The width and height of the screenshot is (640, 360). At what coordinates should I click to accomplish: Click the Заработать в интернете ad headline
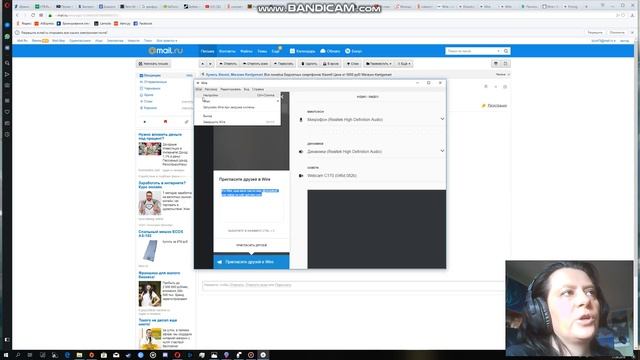[162, 185]
